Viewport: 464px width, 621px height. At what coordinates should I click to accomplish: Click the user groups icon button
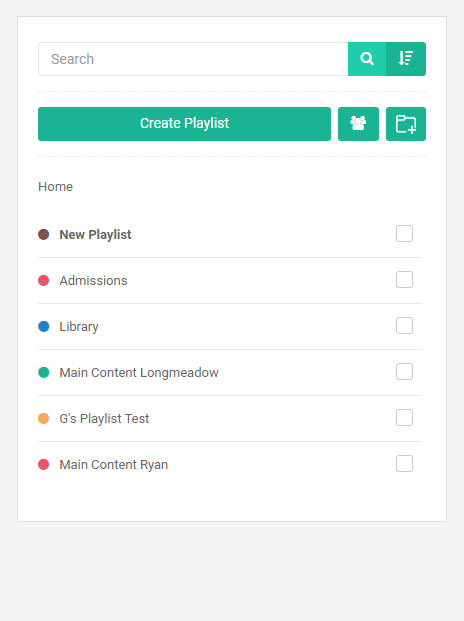(358, 124)
